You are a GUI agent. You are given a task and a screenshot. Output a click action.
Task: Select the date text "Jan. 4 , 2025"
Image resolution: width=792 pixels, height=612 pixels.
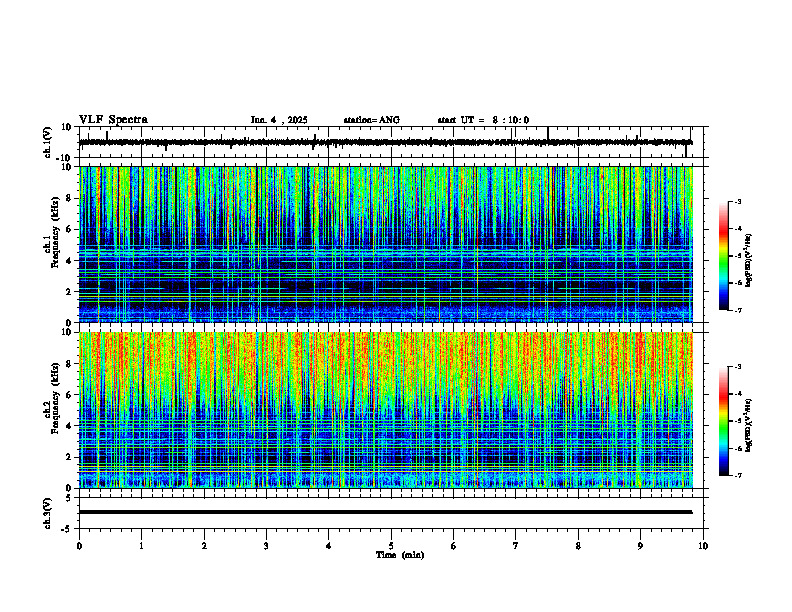pos(279,120)
